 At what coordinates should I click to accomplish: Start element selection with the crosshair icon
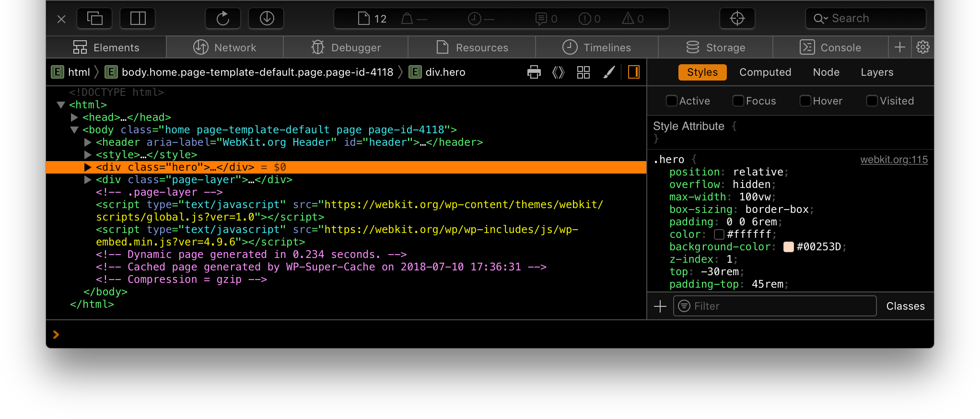coord(737,19)
